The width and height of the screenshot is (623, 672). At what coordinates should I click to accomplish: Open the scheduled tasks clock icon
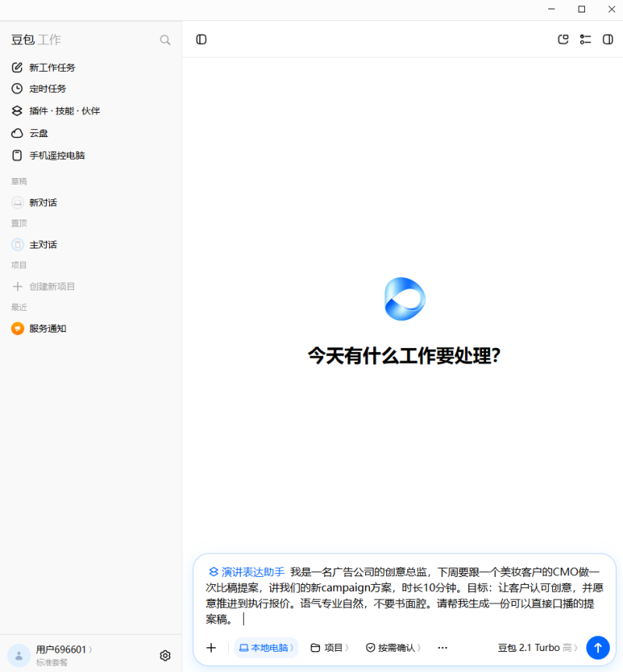[16, 89]
